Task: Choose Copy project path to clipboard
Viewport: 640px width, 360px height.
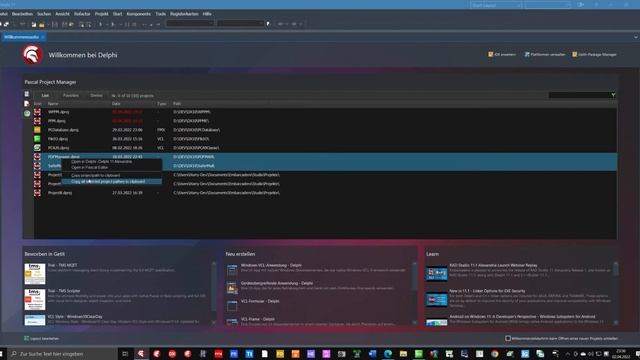Action: coord(111,176)
